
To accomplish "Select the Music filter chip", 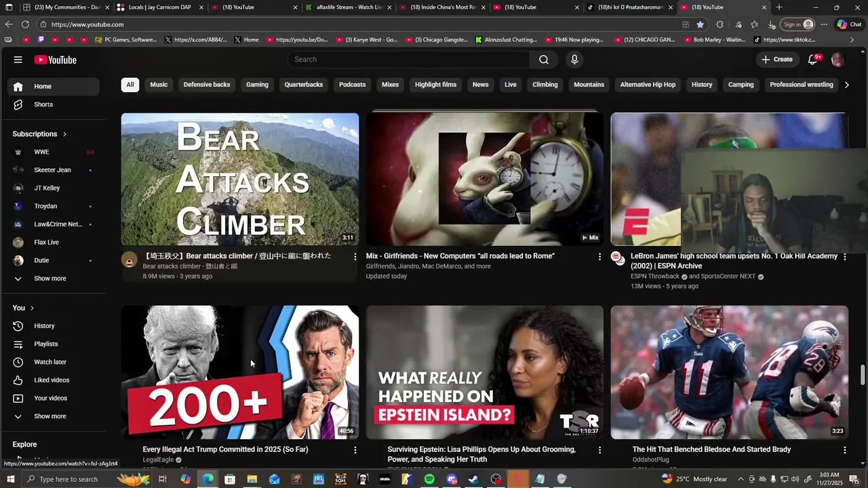I will tap(159, 85).
